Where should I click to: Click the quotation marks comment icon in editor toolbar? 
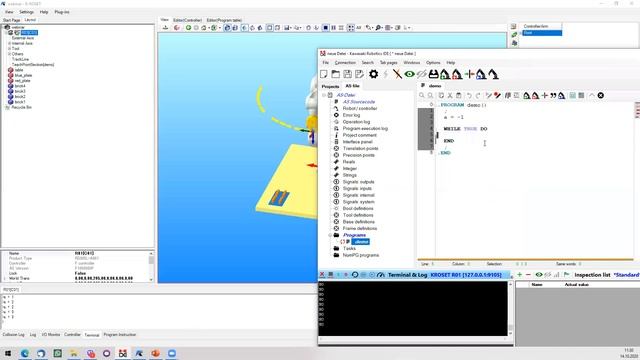(553, 96)
